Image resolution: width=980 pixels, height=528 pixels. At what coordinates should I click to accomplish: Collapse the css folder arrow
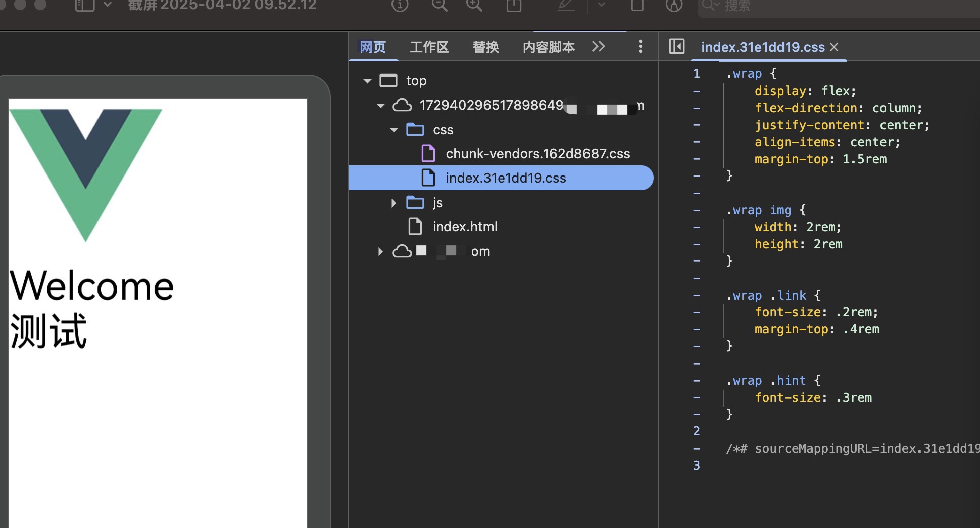(x=394, y=130)
